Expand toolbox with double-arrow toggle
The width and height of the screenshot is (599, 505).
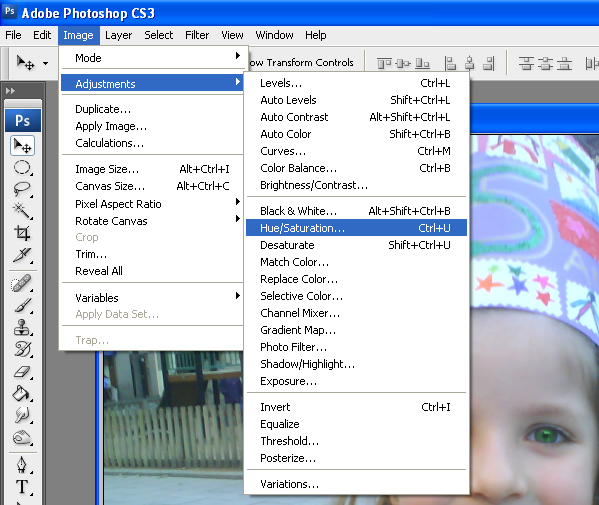pos(10,91)
